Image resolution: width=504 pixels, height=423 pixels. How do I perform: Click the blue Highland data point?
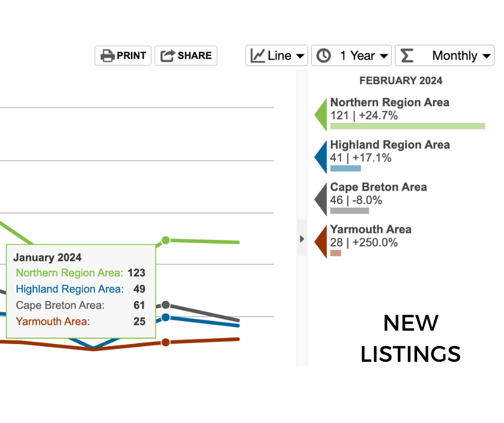(x=166, y=317)
